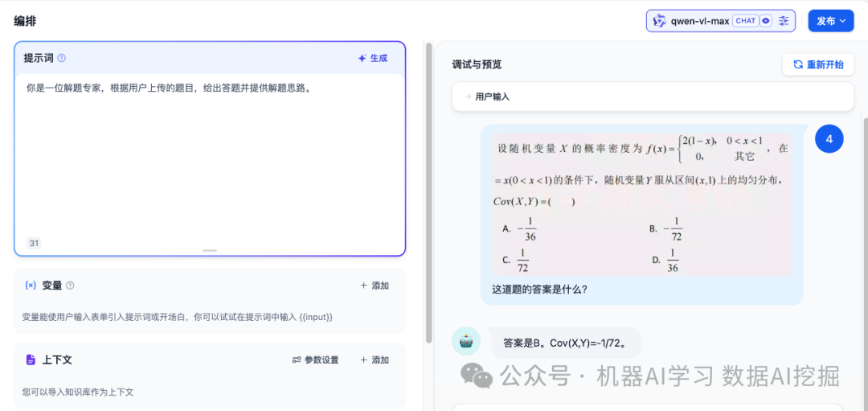Click the 上下文 document icon
Viewport: 868px width, 411px height.
[31, 360]
